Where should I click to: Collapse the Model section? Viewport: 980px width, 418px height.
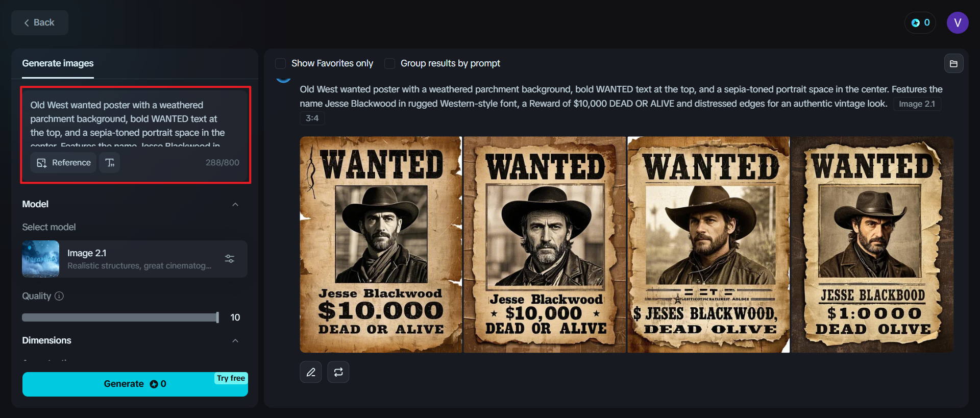235,204
